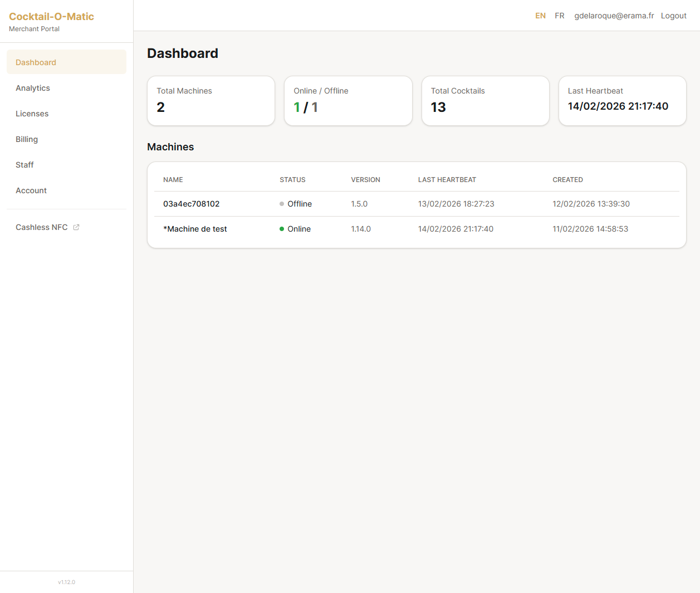Screen dimensions: 700x593
Task: Navigate to Billing
Action: pyautogui.click(x=66, y=139)
